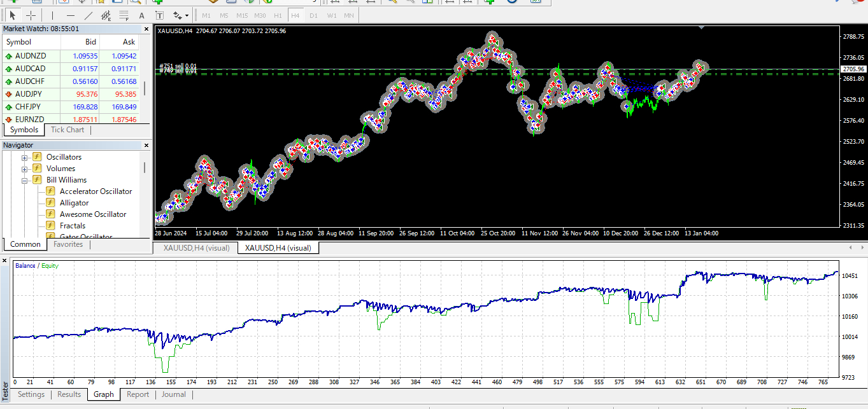Select the equidistant channel tool

(106, 15)
